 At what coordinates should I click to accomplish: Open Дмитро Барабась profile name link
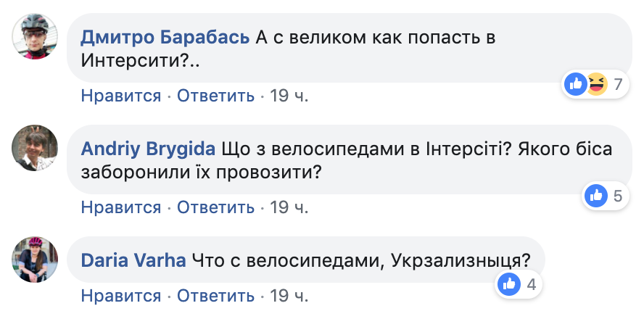pos(166,37)
